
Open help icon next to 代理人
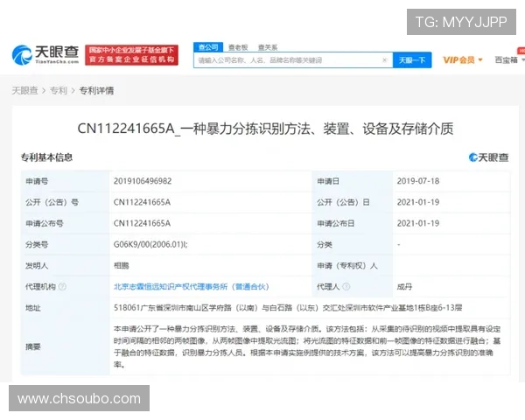(x=346, y=287)
